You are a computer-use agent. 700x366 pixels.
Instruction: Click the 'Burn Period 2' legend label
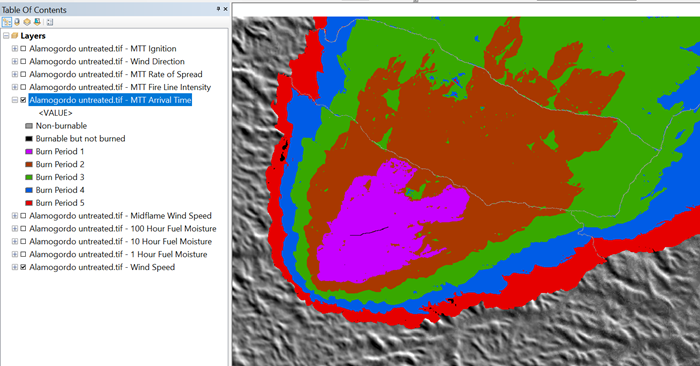[x=60, y=165]
